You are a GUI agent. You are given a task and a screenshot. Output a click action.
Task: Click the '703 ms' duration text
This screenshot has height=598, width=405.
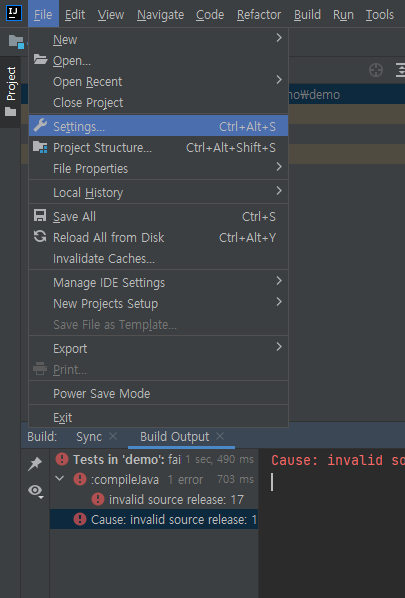pyautogui.click(x=235, y=479)
